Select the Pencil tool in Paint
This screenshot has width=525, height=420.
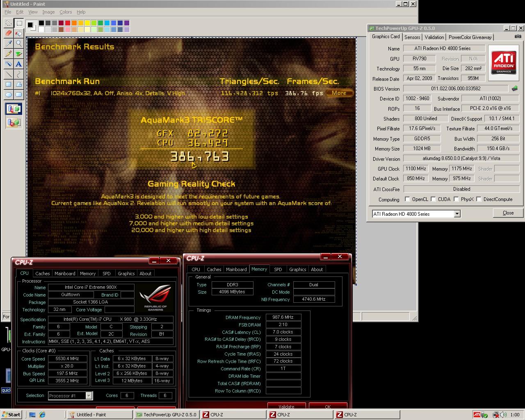pos(8,54)
